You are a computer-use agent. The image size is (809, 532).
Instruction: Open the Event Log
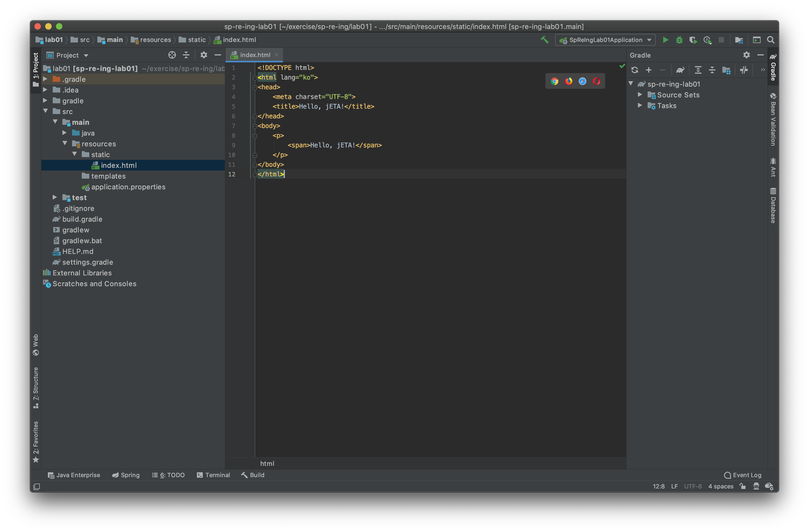coord(743,475)
